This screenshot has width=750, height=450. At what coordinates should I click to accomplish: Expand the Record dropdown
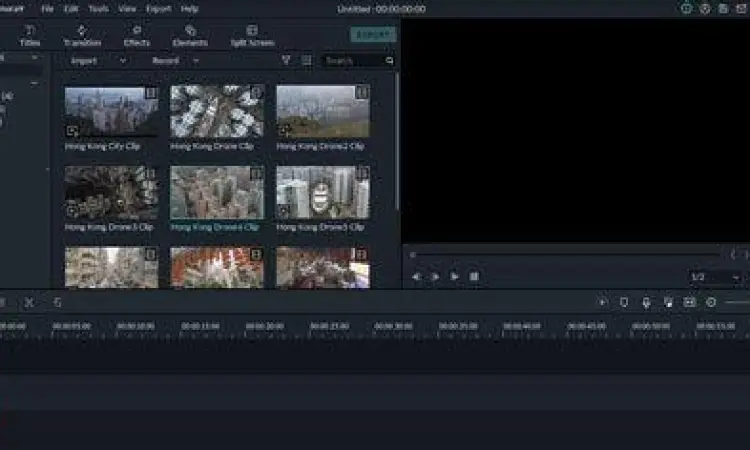[175, 61]
